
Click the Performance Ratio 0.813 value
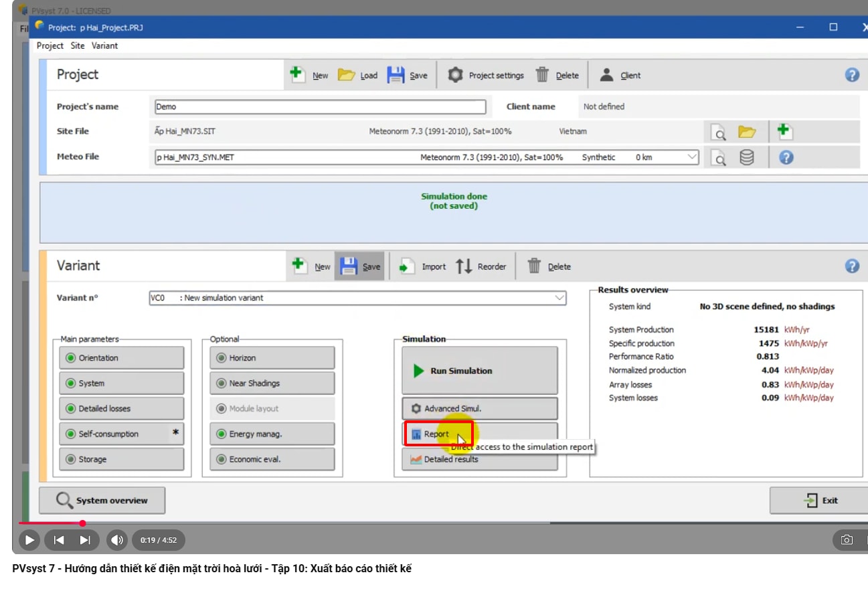click(768, 357)
